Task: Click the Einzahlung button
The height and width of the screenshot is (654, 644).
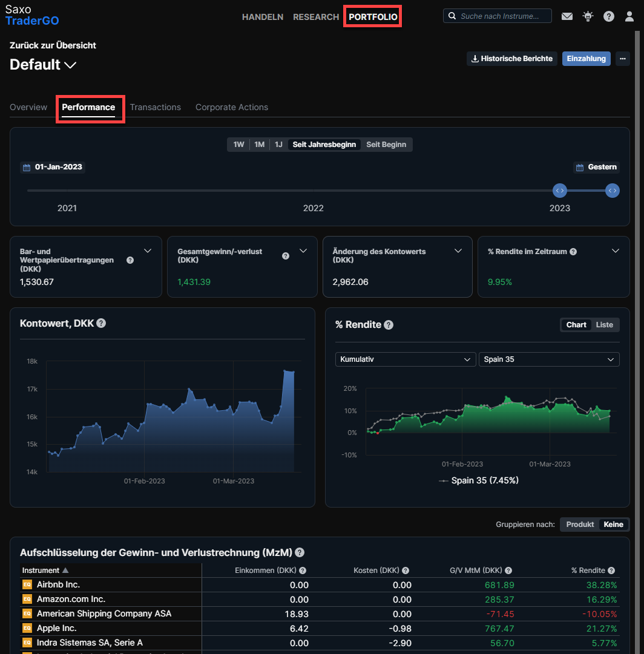Action: [586, 59]
